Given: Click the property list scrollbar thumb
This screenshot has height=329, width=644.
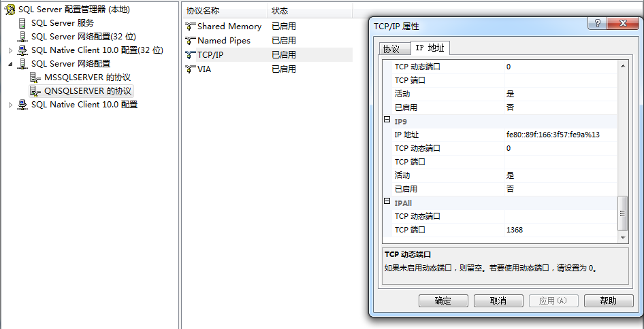Looking at the screenshot, I should tap(623, 213).
